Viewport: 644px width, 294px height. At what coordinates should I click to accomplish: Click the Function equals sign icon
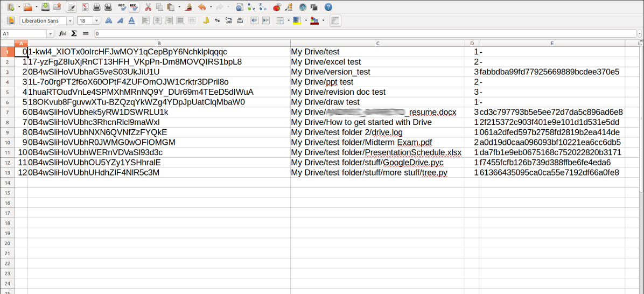pos(86,33)
